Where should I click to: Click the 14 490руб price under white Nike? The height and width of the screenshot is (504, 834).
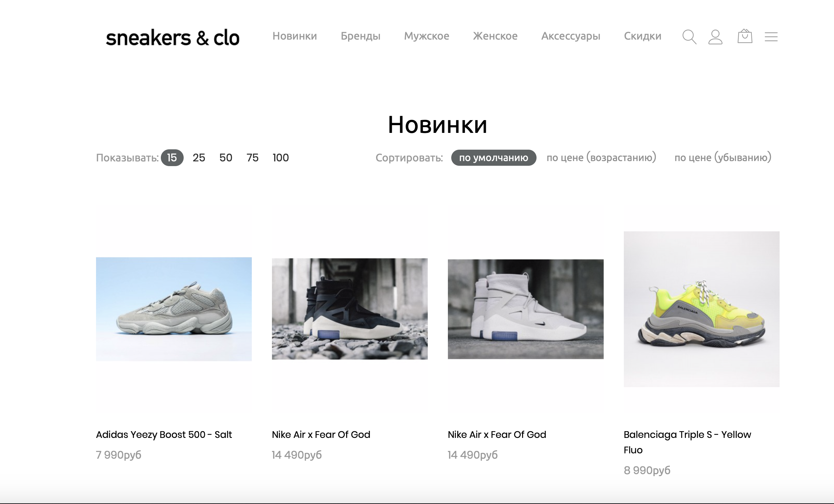click(x=472, y=455)
